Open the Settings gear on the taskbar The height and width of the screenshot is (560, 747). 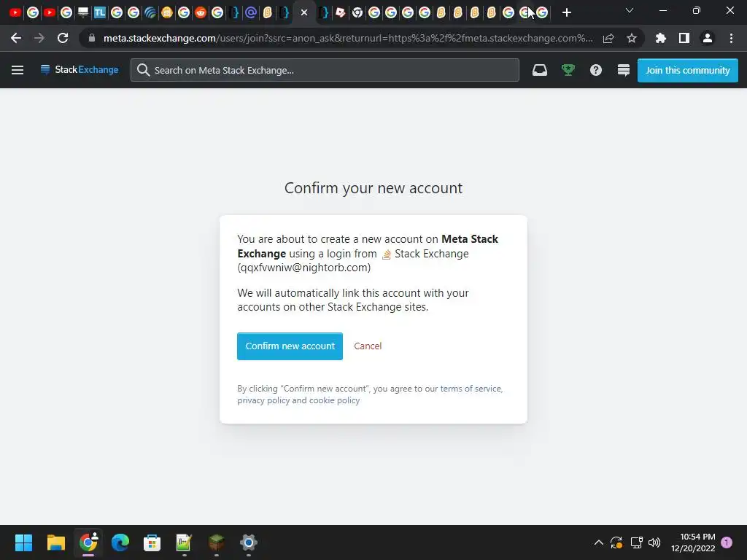click(x=248, y=542)
